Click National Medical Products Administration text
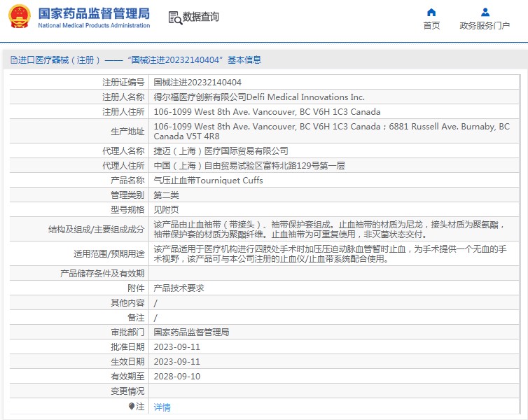 94,26
